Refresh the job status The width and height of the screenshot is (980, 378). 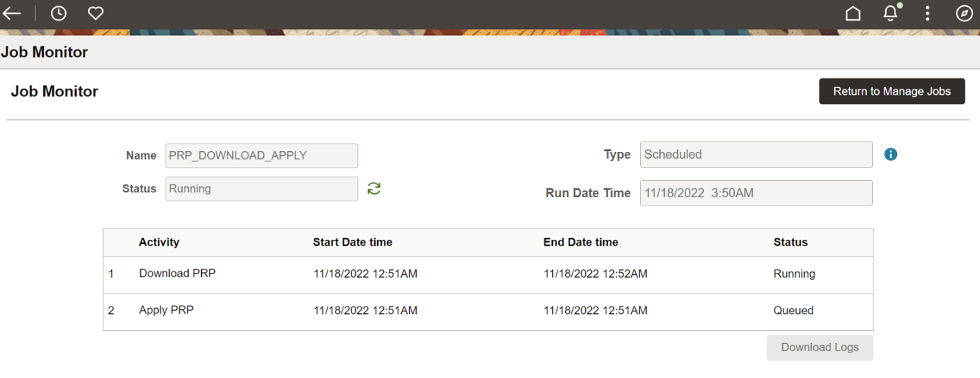point(374,188)
